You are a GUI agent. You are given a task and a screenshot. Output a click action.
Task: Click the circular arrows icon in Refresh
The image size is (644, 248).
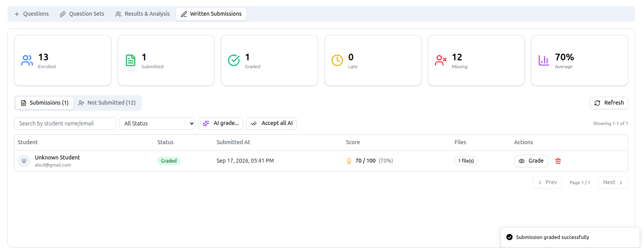point(597,103)
